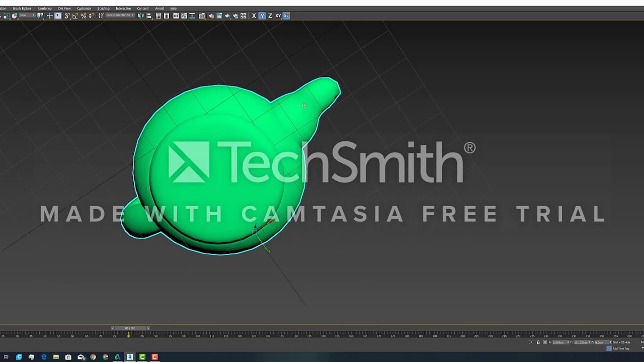Screen dimensions: 644x362
Task: Toggle Angle Snap
Action: coord(75,16)
